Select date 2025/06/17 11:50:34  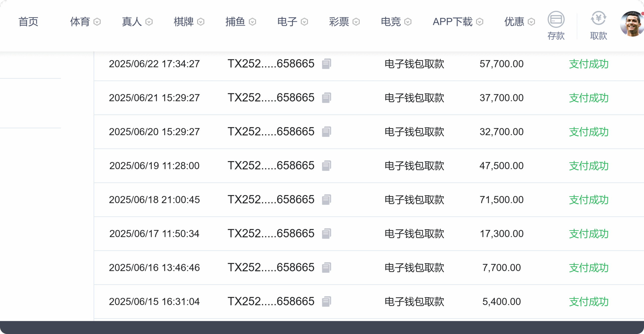point(154,233)
